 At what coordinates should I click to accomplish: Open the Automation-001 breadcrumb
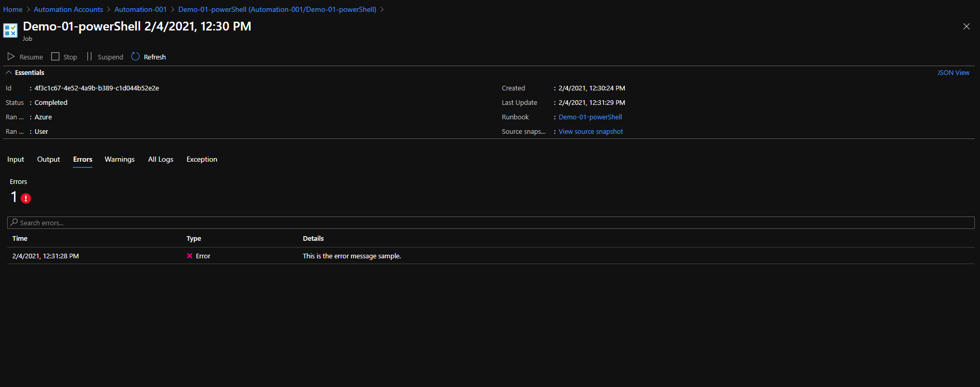tap(141, 9)
